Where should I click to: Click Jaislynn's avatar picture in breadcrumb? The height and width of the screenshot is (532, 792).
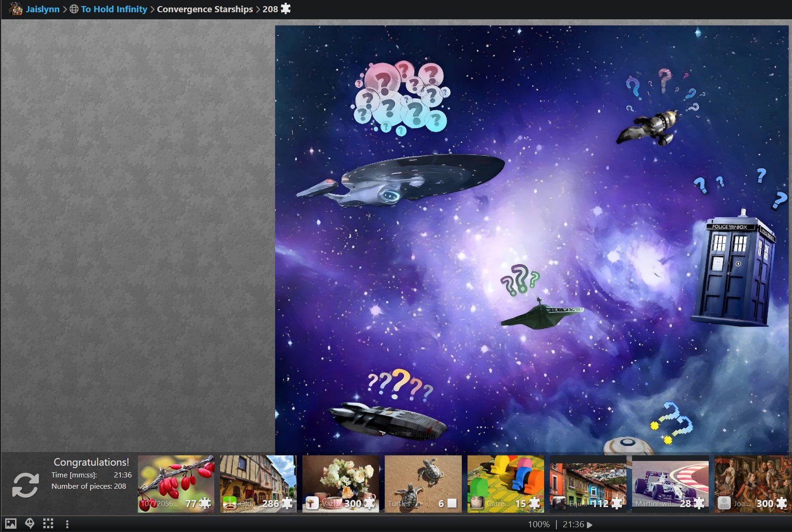point(16,8)
